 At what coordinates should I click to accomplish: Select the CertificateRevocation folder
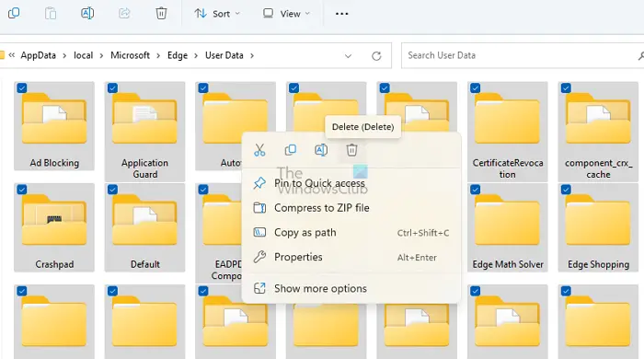click(x=508, y=132)
